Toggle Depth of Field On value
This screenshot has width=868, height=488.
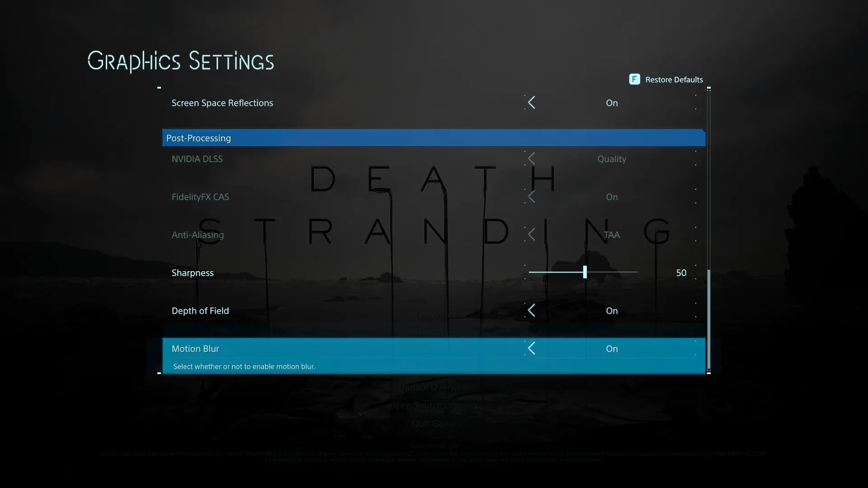612,311
